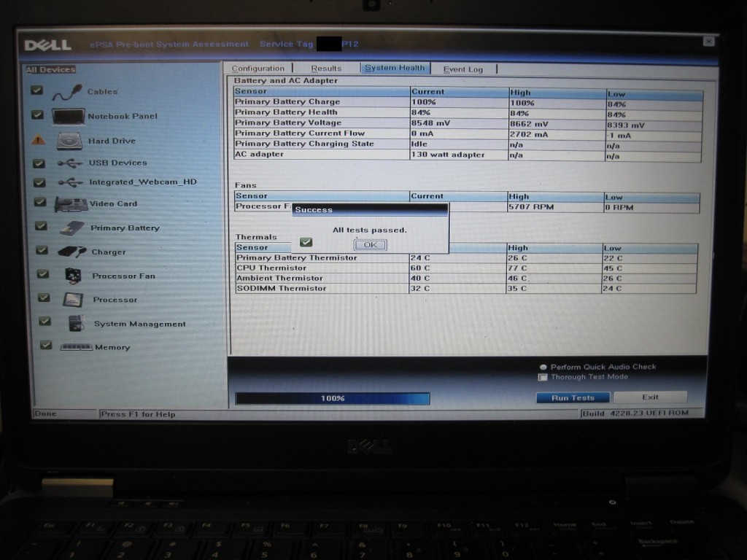Select the Processor Fan icon
This screenshot has height=560, width=747.
73,275
